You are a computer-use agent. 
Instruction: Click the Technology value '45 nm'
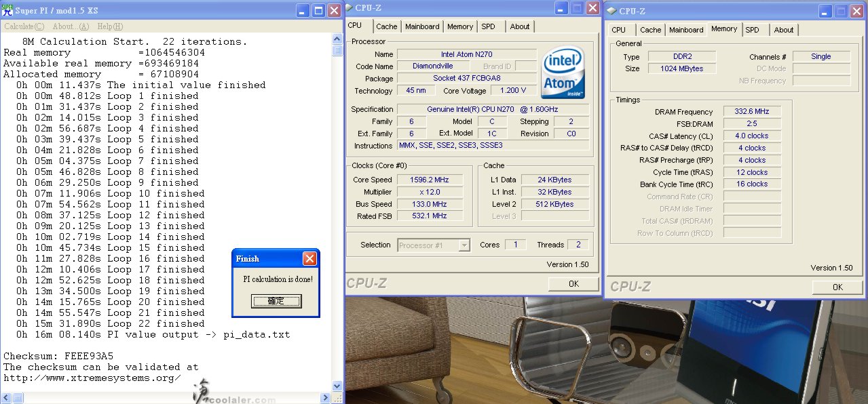pos(416,91)
